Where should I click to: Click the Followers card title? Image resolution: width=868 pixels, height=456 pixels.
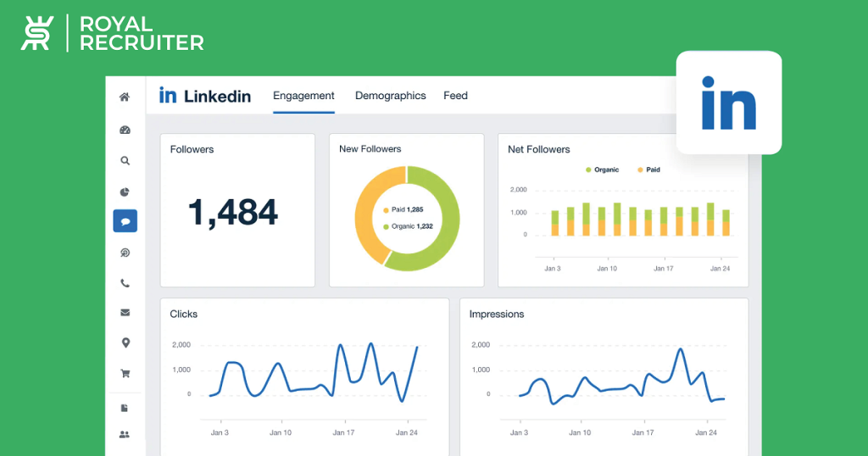coord(192,149)
